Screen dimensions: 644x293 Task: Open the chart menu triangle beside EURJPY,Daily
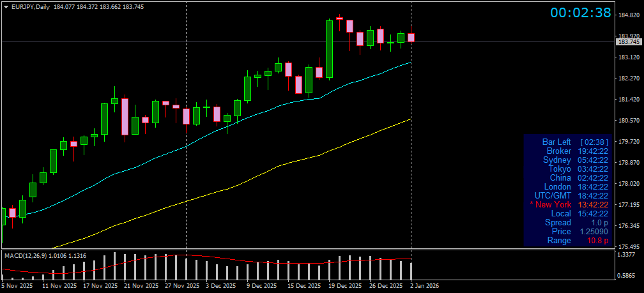5,7
